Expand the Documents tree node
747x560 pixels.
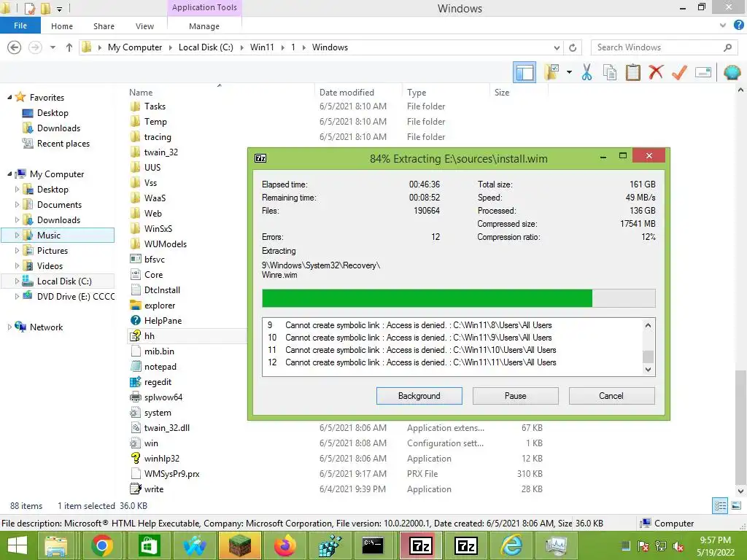18,204
